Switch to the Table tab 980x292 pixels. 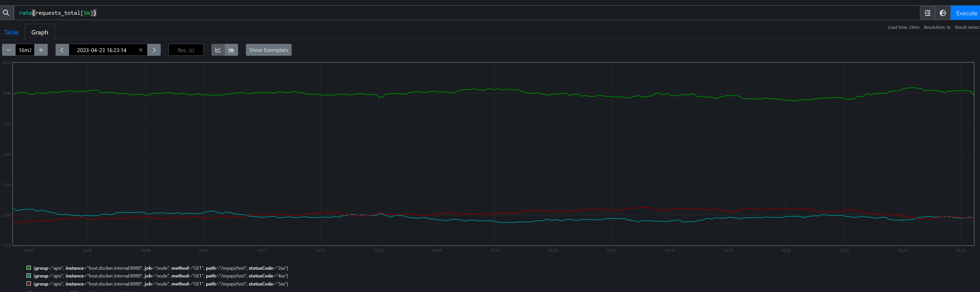pyautogui.click(x=11, y=32)
